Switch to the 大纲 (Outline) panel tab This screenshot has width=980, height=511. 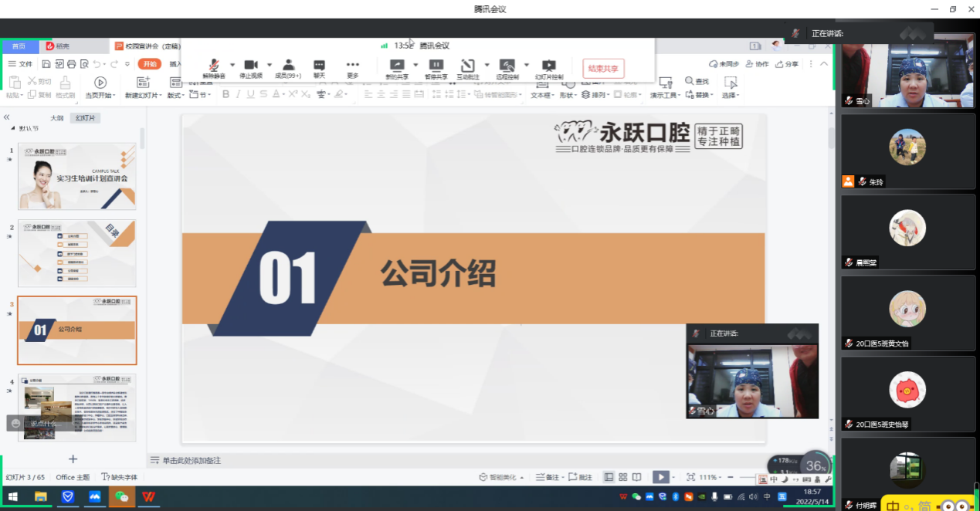click(56, 118)
